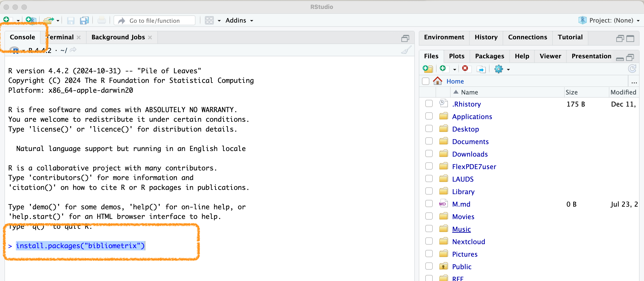Switch to the History tab

(486, 37)
